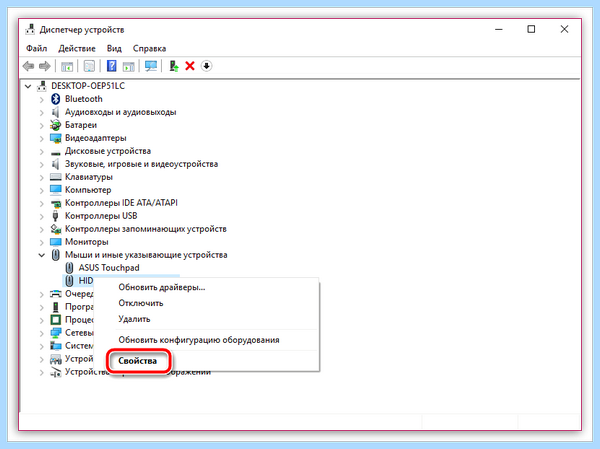
Task: Click the show/hide console tree icon
Action: point(67,66)
